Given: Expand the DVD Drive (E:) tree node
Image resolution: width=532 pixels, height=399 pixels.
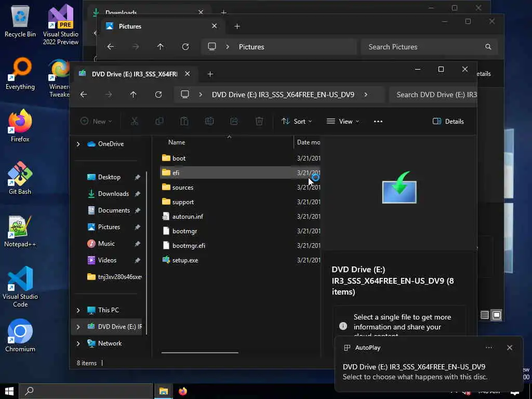Looking at the screenshot, I should click(x=78, y=327).
